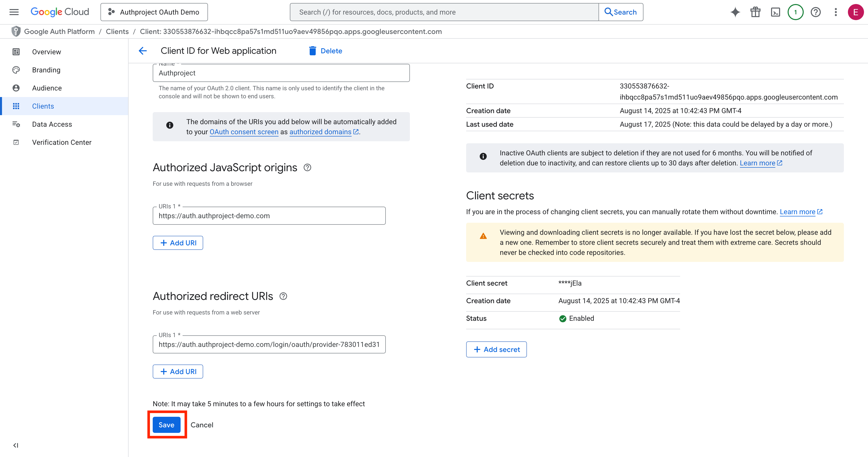Click the info icon in domains notice
Image resolution: width=868 pixels, height=457 pixels.
tap(170, 125)
